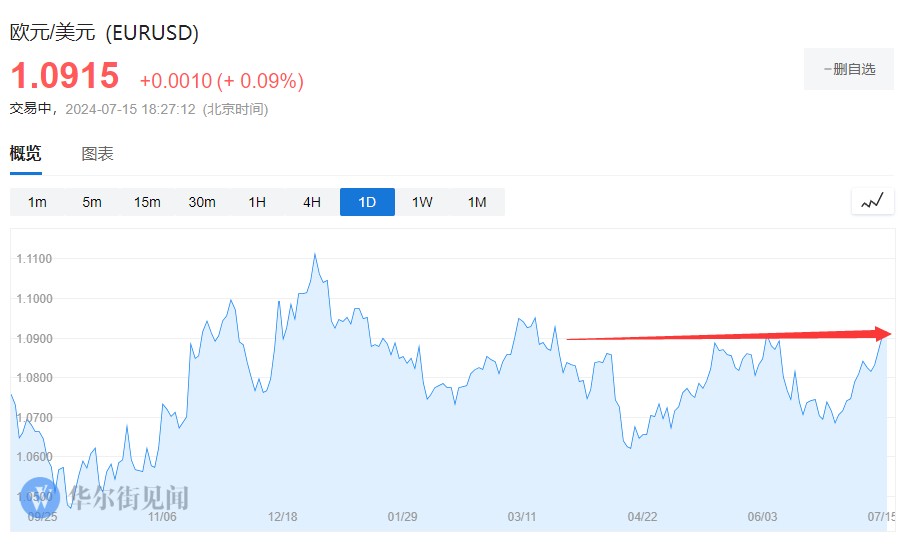Select the 1m timeframe
This screenshot has height=546, width=906.
[x=37, y=202]
